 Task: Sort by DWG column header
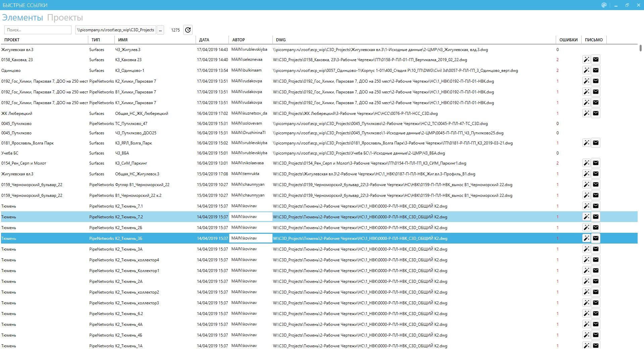(414, 40)
